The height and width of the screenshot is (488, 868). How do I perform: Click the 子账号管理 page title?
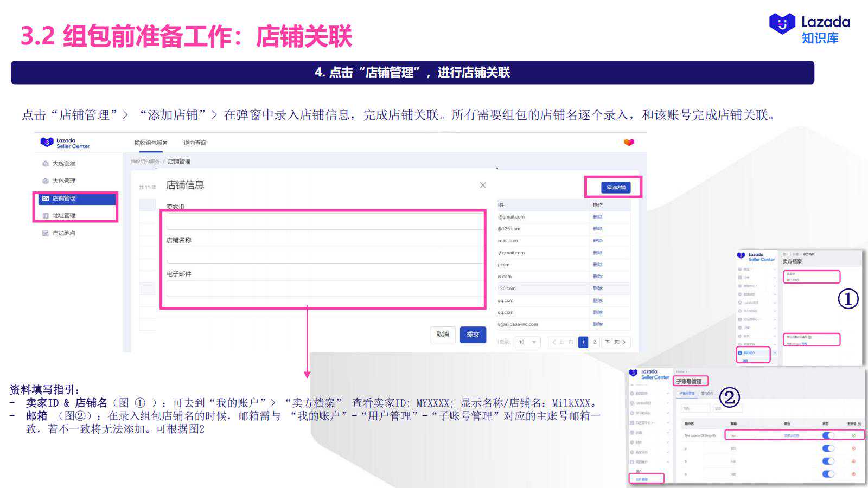pyautogui.click(x=689, y=382)
